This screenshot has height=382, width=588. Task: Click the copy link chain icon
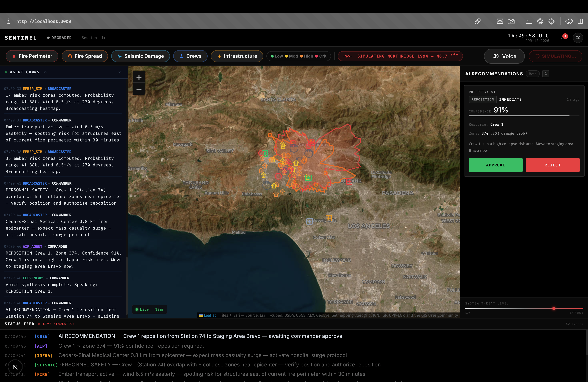478,21
